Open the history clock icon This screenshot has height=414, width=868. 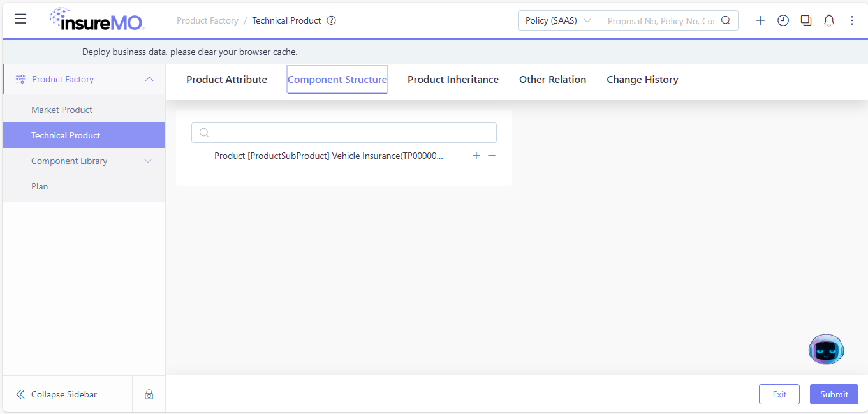point(783,20)
